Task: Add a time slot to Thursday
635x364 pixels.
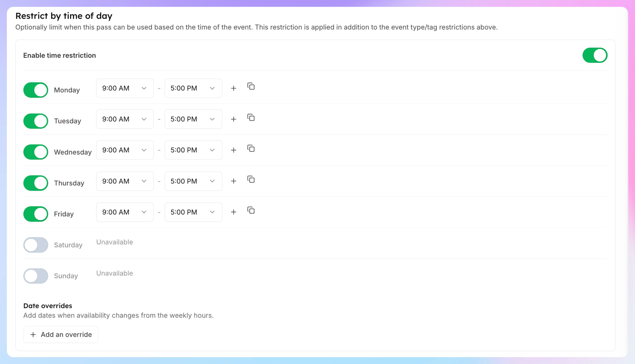Action: [x=233, y=181]
